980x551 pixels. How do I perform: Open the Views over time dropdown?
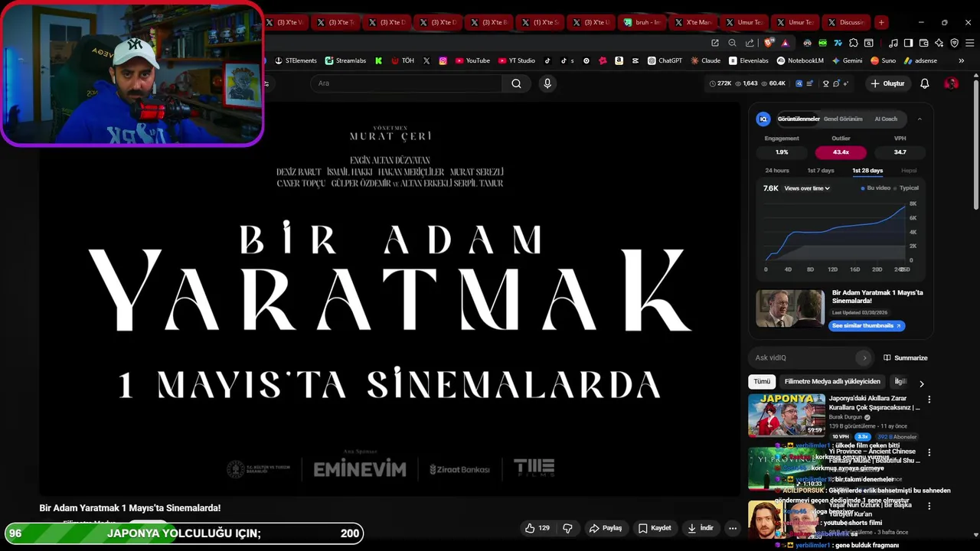[807, 188]
